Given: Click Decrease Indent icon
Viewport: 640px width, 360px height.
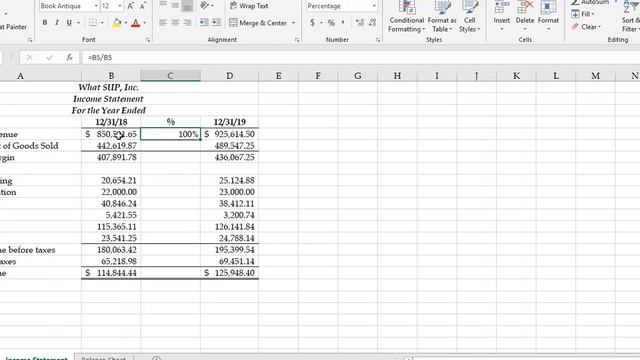Looking at the screenshot, I should (204, 23).
